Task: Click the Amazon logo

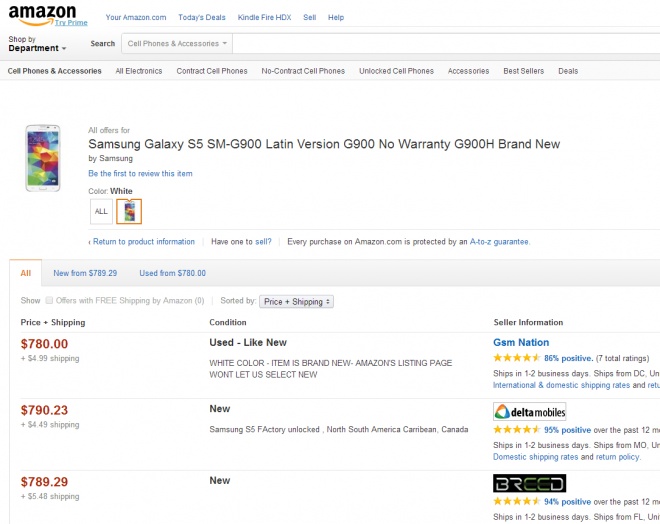Action: tap(42, 15)
